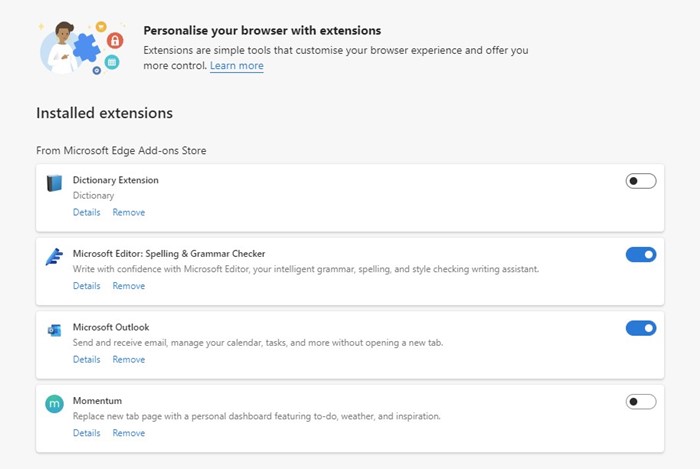The image size is (700, 469).
Task: Open Details for Dictionary Extension
Action: [86, 213]
